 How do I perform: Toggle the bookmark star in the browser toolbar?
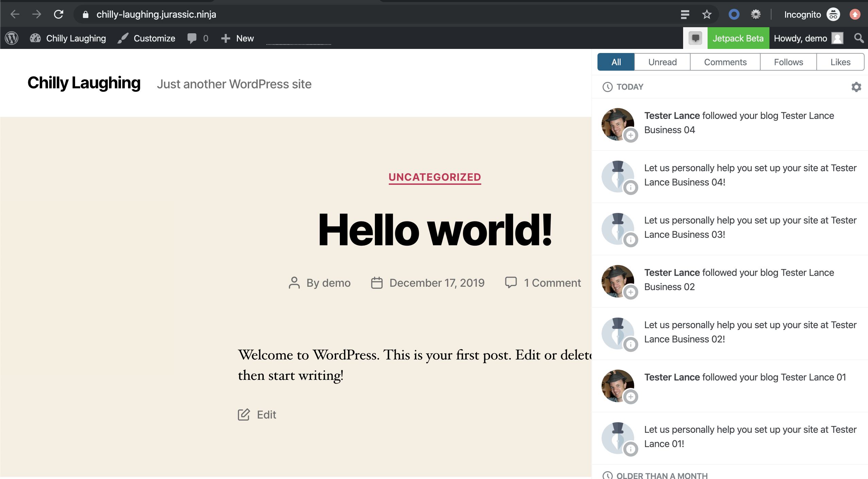[x=706, y=14]
